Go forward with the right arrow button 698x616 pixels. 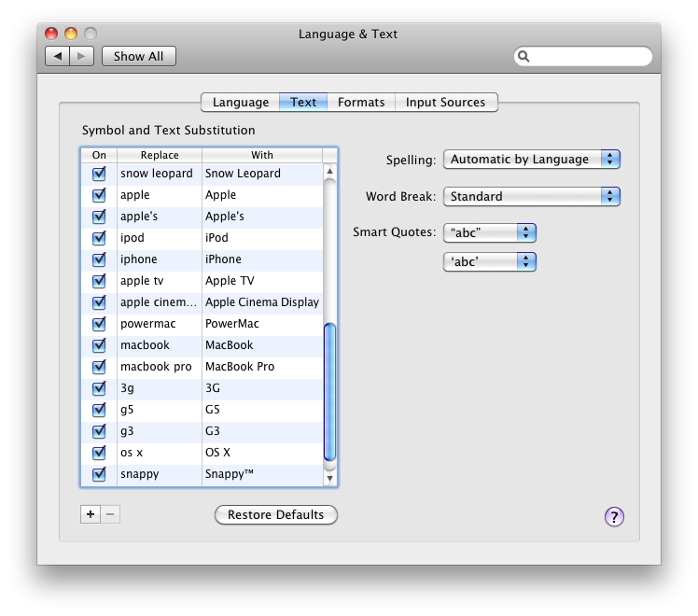(81, 56)
